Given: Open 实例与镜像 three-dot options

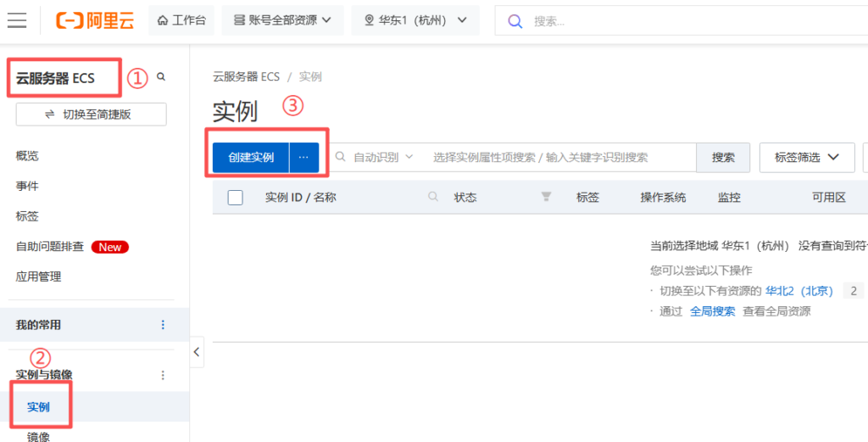Looking at the screenshot, I should tap(163, 375).
